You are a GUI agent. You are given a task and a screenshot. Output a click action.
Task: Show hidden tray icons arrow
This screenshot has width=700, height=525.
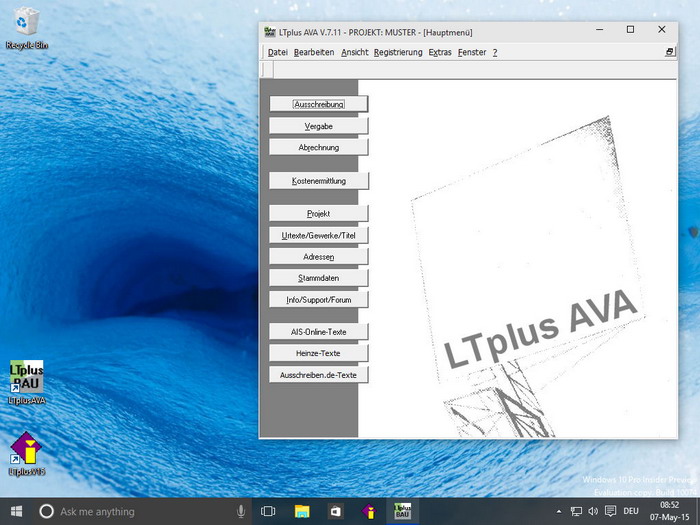point(559,512)
